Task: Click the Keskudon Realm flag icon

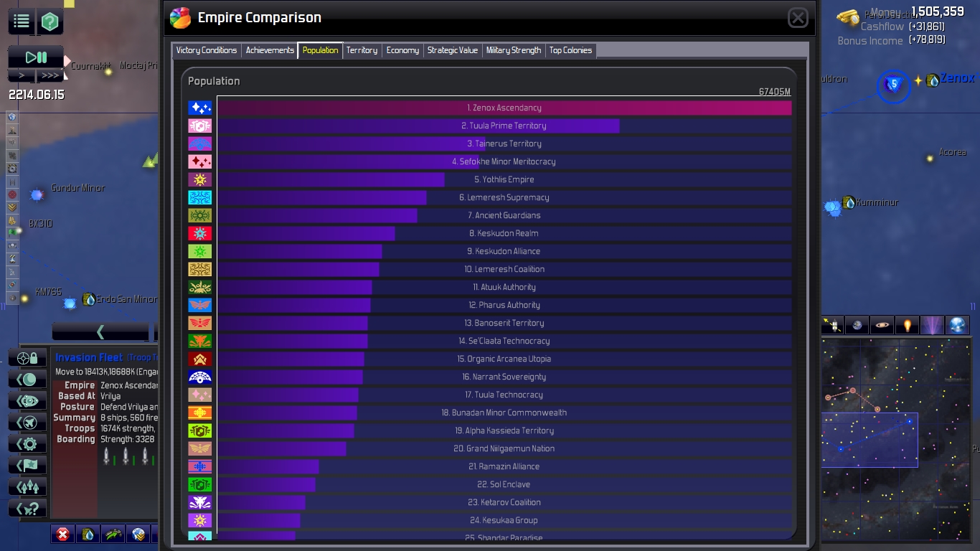Action: pos(200,233)
